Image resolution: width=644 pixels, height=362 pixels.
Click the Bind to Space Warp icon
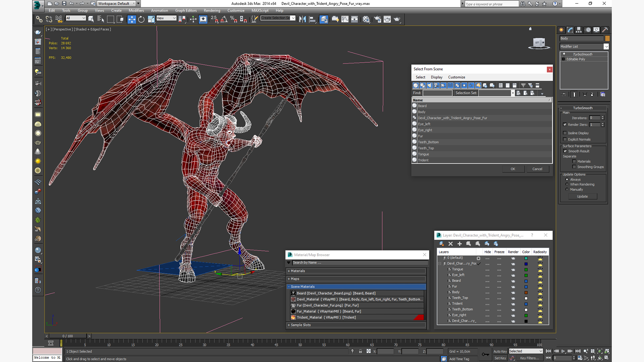click(x=59, y=19)
